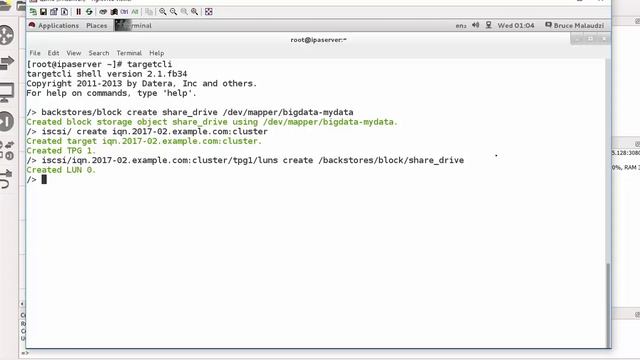Browse end devices monitor icon in GNS3
The width and height of the screenshot is (640, 360).
point(7,93)
